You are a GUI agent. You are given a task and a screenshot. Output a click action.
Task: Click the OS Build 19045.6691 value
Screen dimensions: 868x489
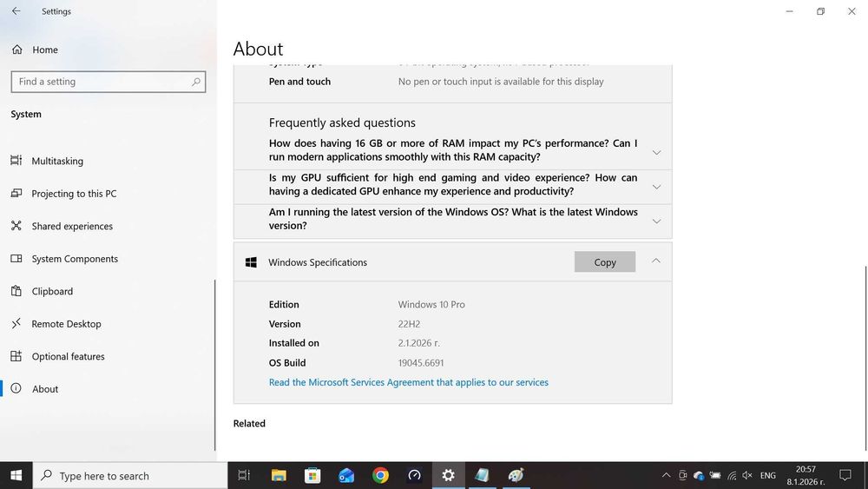point(421,363)
